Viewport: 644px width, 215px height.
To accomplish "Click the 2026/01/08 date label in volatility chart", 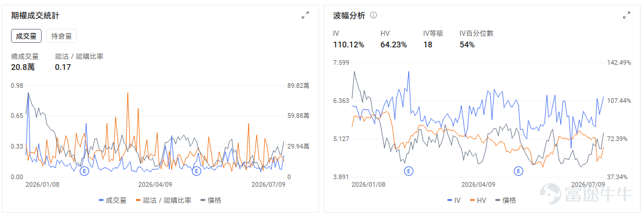I will click(x=368, y=184).
